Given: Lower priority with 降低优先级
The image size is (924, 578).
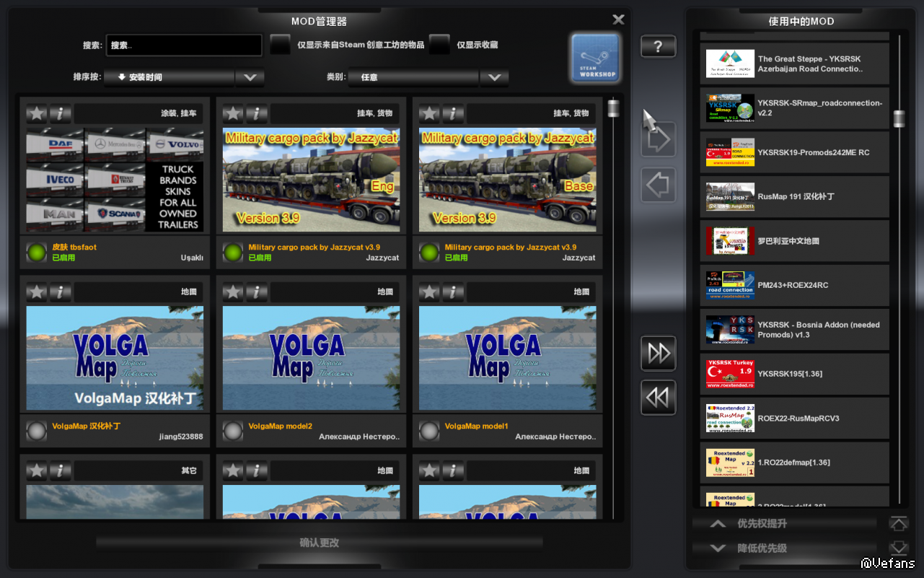Looking at the screenshot, I should (785, 548).
